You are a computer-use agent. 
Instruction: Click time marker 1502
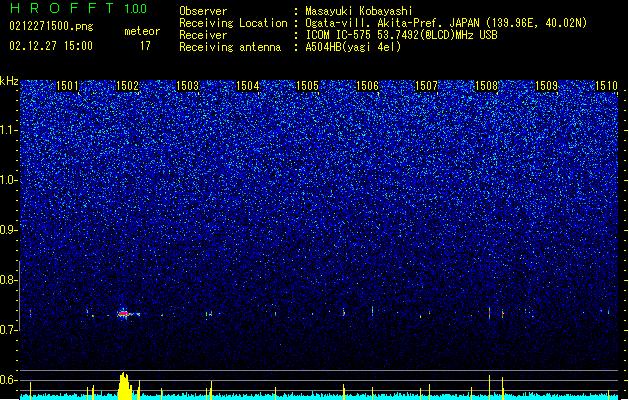point(127,86)
